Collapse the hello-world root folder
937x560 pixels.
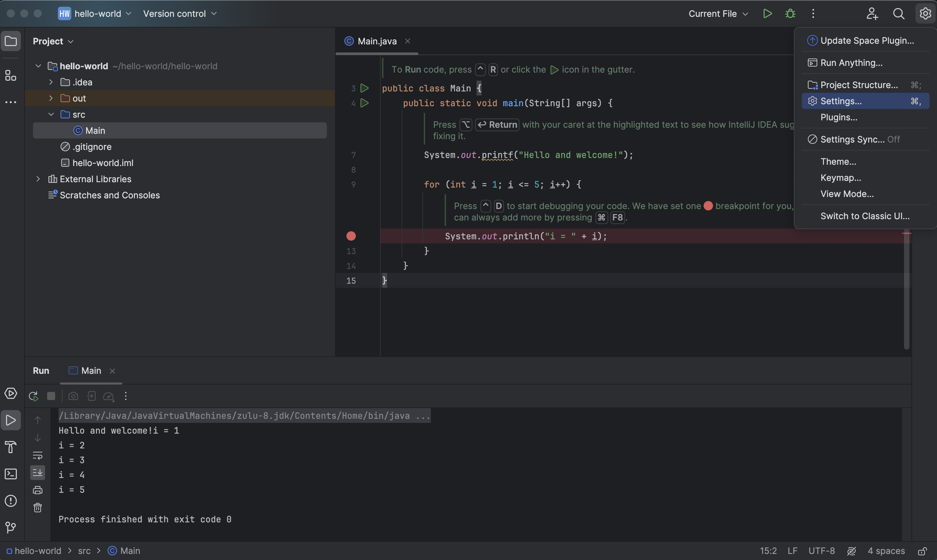[38, 66]
